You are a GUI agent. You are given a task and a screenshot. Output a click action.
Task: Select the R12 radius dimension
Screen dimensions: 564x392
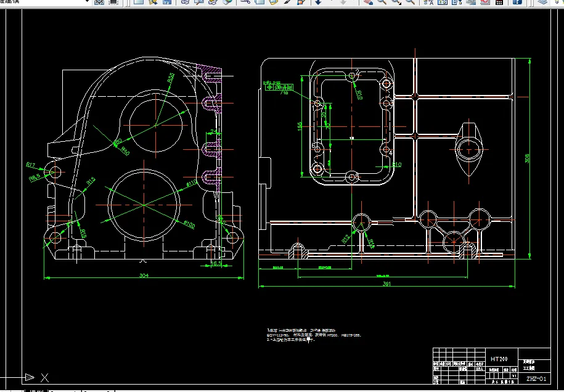pyautogui.click(x=345, y=239)
